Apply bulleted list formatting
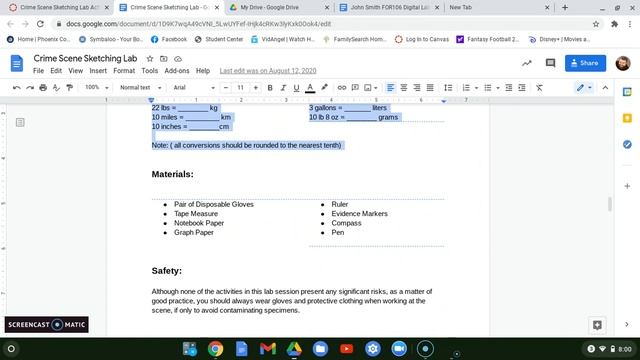640x360 pixels. (x=488, y=88)
